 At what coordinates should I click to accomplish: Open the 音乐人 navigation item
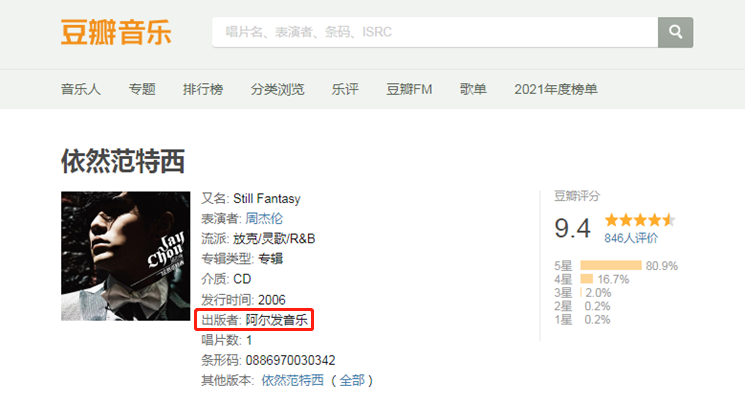point(81,89)
